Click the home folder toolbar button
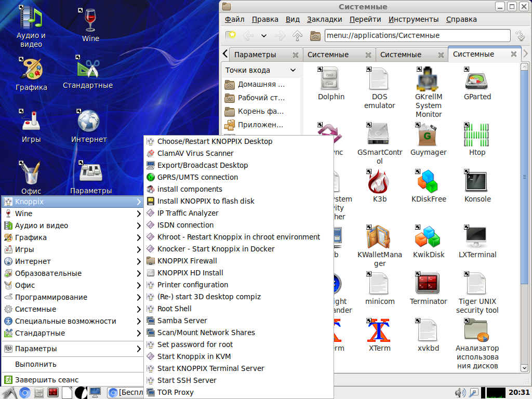The width and height of the screenshot is (532, 399). [315, 36]
